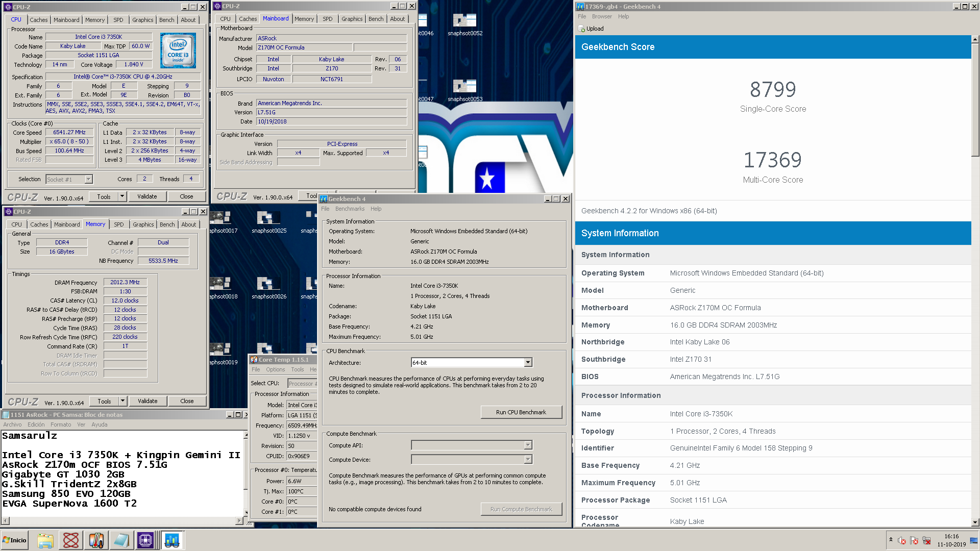Select the snaphsot0018 desktop file

coord(223,288)
